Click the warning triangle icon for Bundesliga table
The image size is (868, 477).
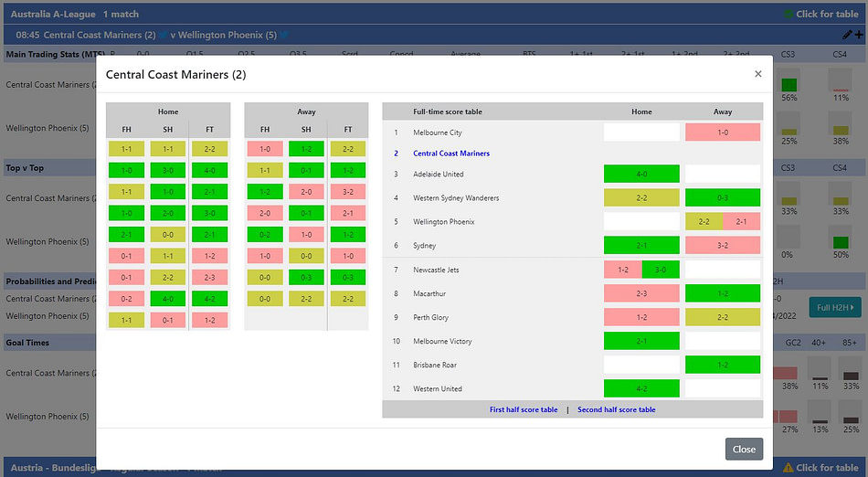(x=788, y=468)
